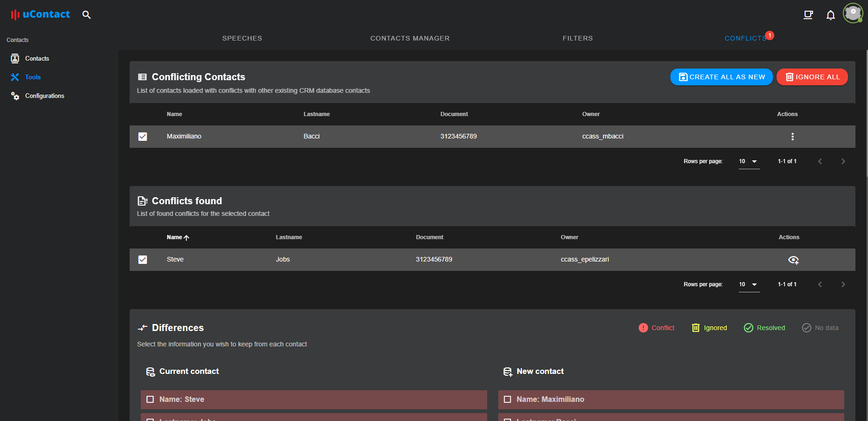Click the Current contact database icon
The image size is (868, 421).
point(151,372)
